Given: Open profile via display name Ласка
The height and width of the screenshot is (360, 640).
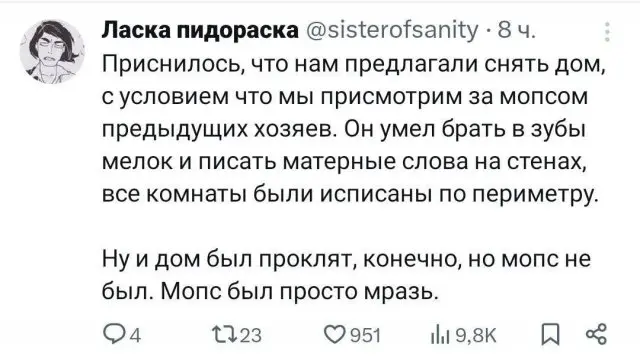Looking at the screenshot, I should coord(200,30).
